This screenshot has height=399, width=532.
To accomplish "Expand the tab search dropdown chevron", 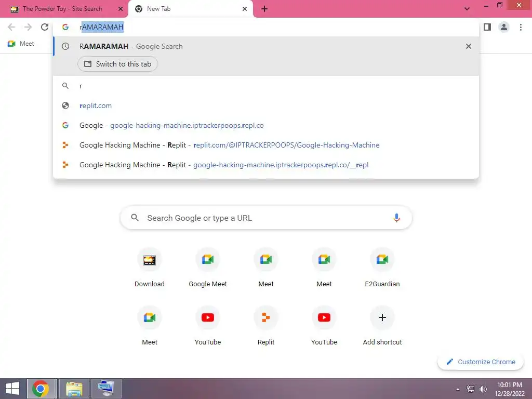I will point(467,9).
